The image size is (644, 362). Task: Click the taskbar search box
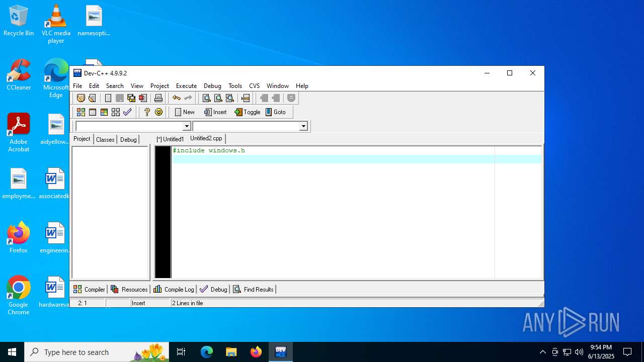pos(97,352)
